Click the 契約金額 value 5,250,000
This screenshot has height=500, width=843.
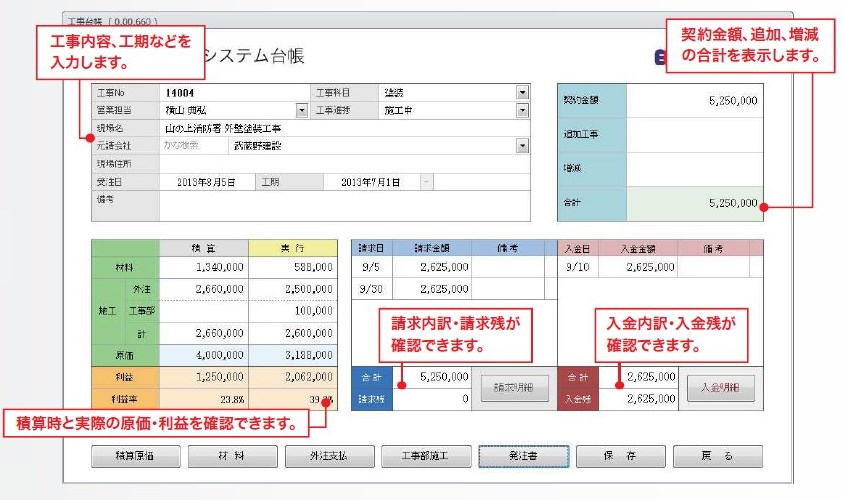(x=694, y=101)
